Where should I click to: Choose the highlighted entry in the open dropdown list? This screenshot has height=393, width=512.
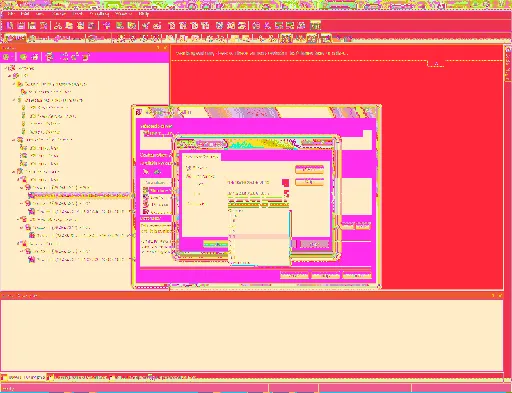point(259,236)
